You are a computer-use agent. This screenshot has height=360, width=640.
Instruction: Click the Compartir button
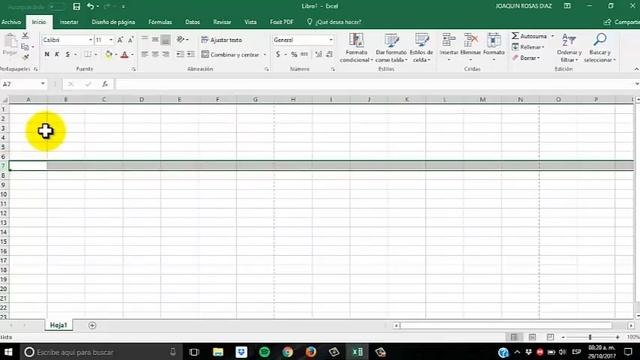pyautogui.click(x=621, y=22)
